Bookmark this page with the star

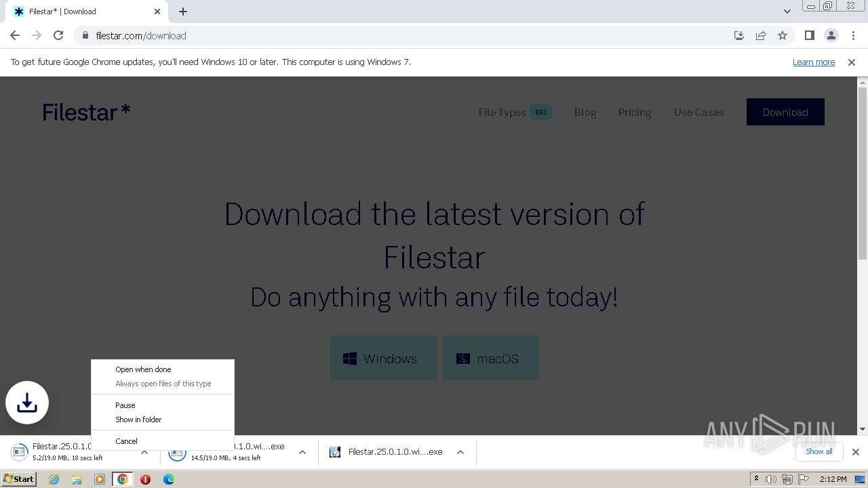pos(783,35)
